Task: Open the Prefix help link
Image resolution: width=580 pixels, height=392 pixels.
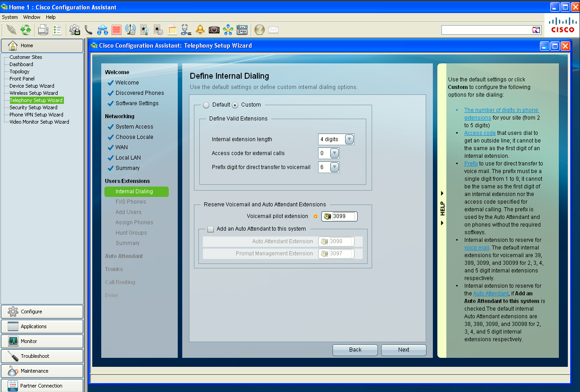Action: pyautogui.click(x=471, y=164)
